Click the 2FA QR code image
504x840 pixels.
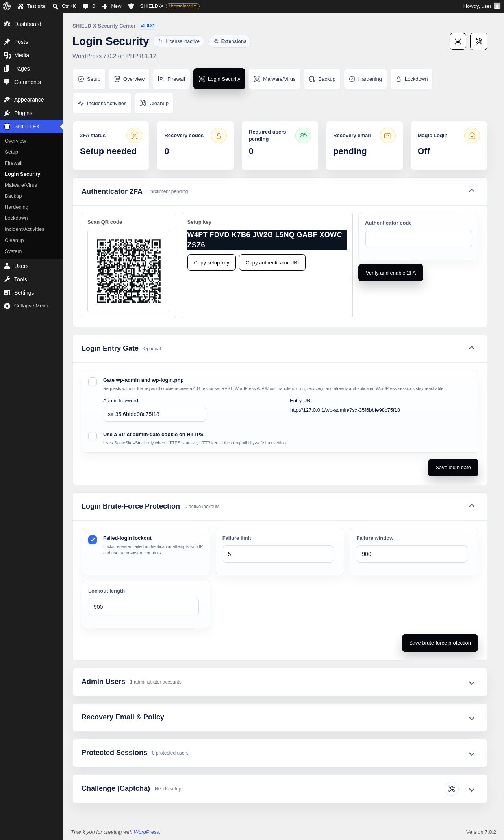(129, 271)
